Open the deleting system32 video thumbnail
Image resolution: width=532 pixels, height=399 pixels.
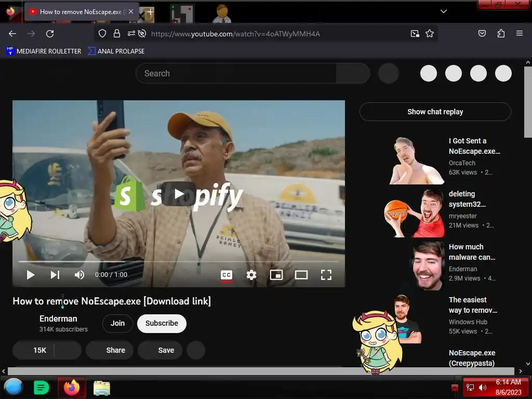coord(414,213)
